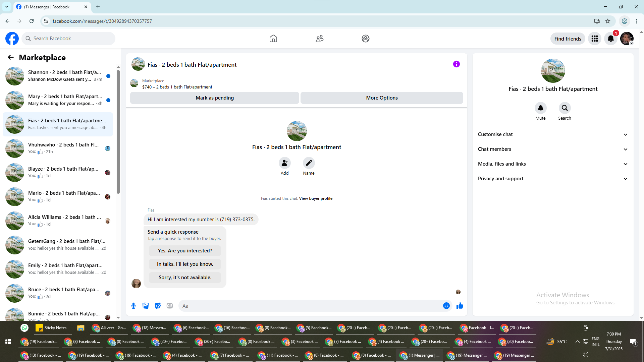Expand Customise chat section

(x=552, y=134)
